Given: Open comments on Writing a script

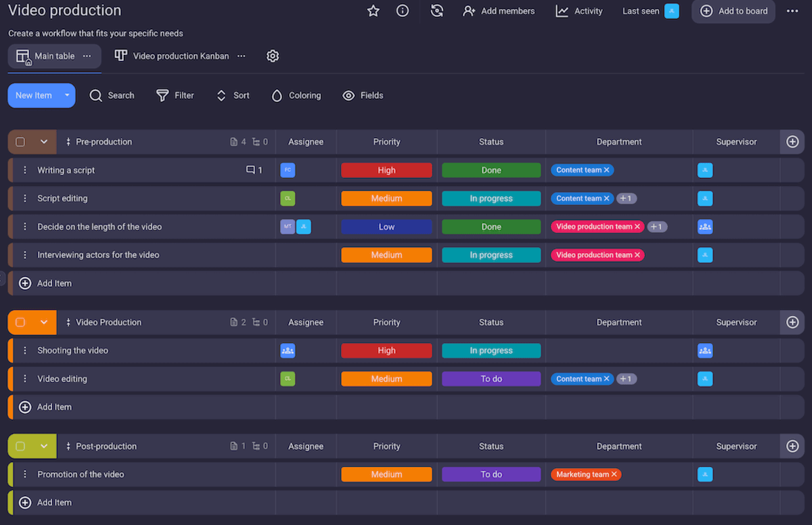Looking at the screenshot, I should point(252,170).
